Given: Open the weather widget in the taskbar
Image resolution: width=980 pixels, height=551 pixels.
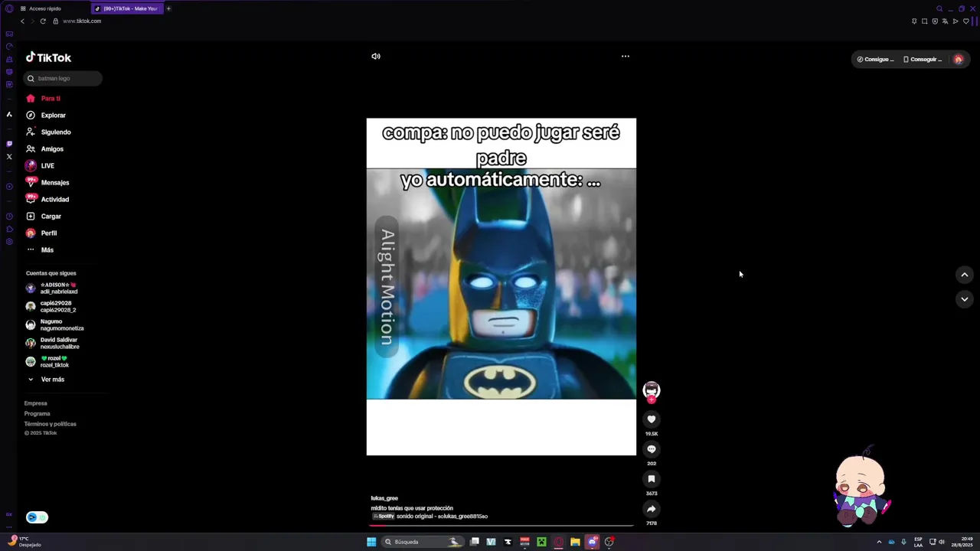Looking at the screenshot, I should pos(24,542).
